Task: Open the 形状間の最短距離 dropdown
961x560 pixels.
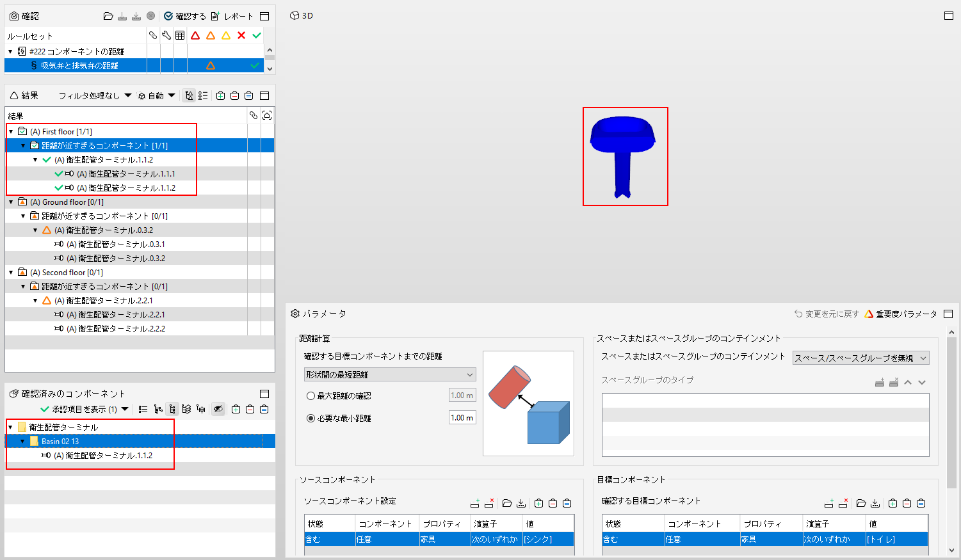Action: (390, 374)
